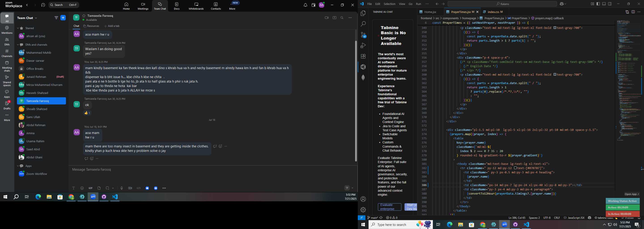The image size is (644, 229).
Task: Toggle text formatting in the composer
Action: coord(74,188)
